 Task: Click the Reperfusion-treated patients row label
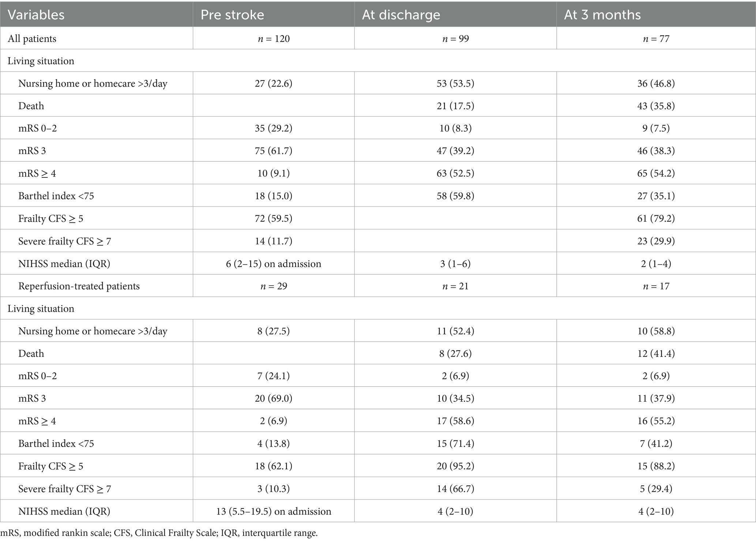(x=79, y=286)
